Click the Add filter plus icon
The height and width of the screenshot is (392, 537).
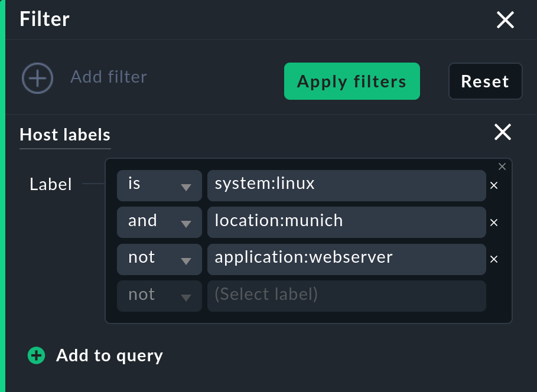[x=37, y=78]
